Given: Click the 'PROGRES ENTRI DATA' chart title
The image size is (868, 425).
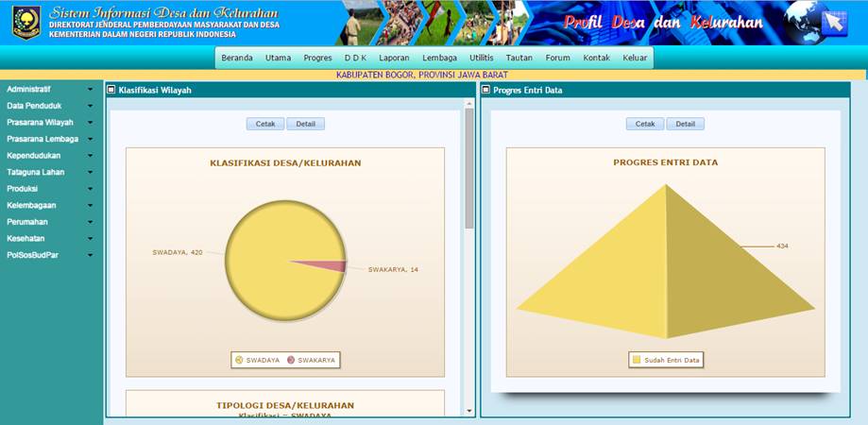Looking at the screenshot, I should pyautogui.click(x=665, y=162).
